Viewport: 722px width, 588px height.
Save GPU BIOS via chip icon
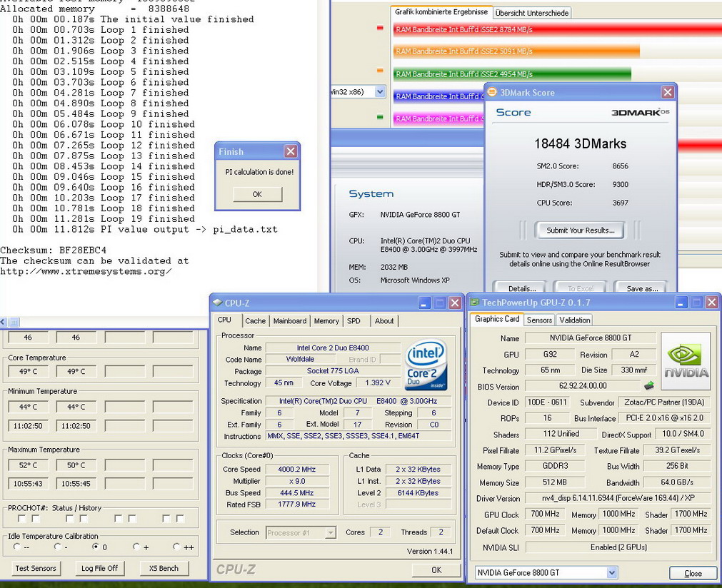pos(649,385)
